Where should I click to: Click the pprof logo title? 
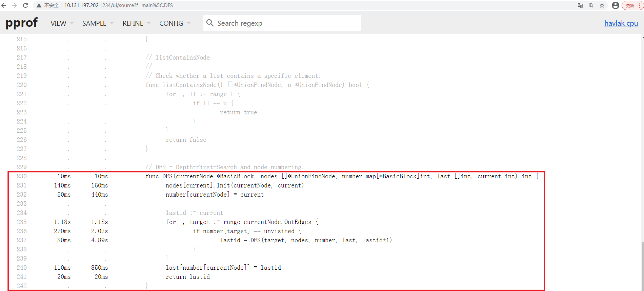coord(22,23)
